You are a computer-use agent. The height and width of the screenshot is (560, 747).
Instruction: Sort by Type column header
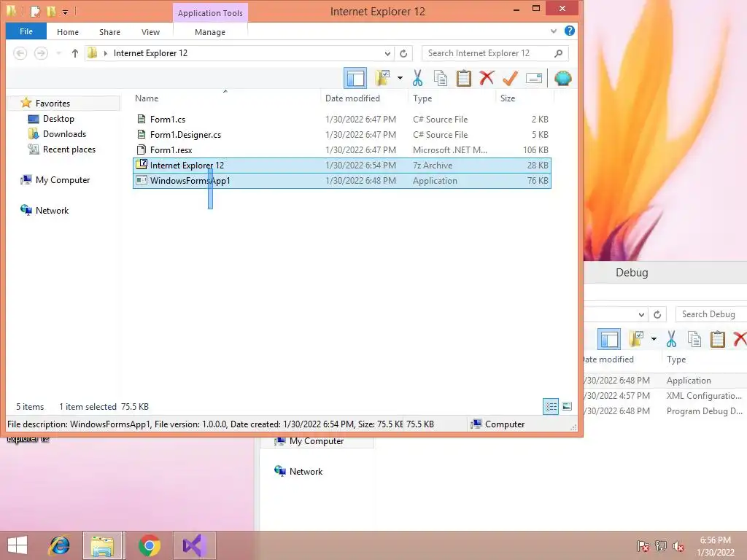click(422, 98)
